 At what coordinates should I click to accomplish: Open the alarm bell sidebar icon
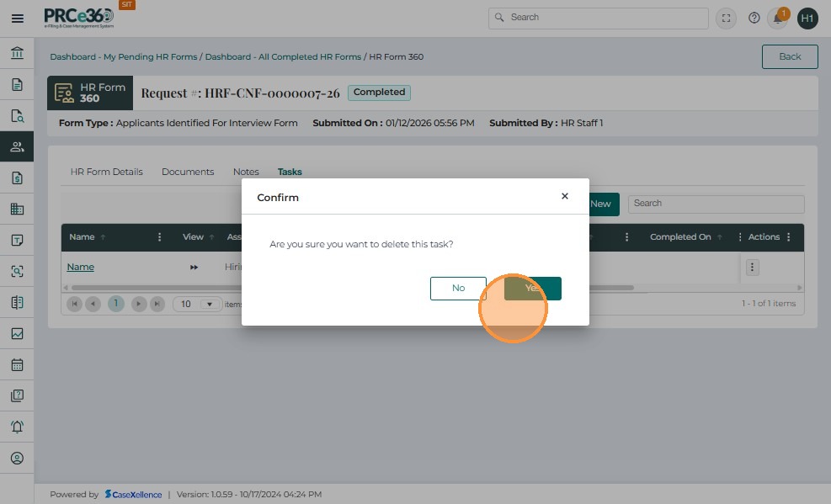click(x=17, y=427)
